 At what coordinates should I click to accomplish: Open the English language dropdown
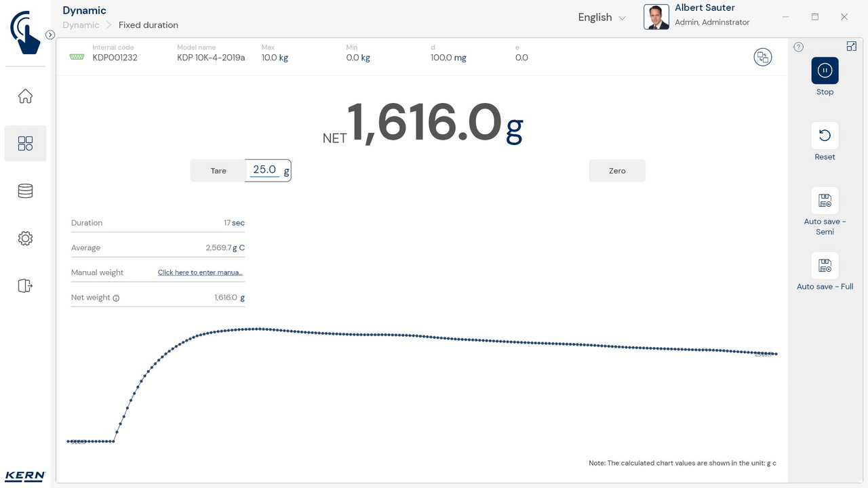[x=601, y=18]
